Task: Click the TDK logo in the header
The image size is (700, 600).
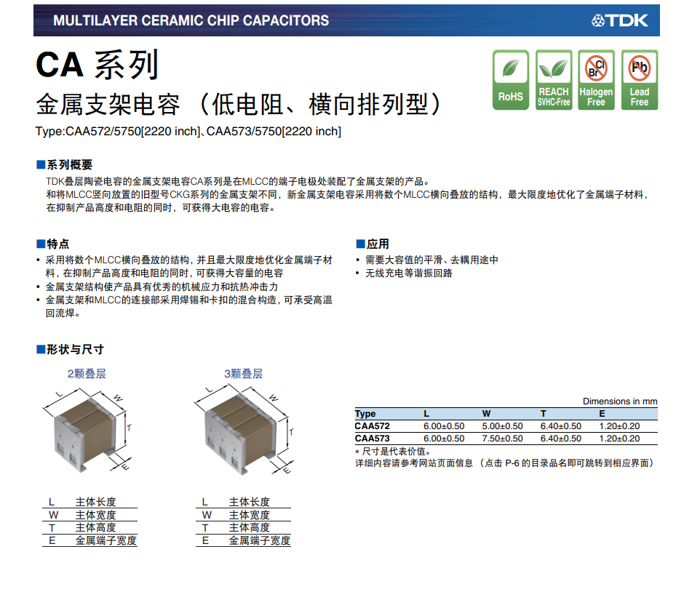Action: [619, 20]
